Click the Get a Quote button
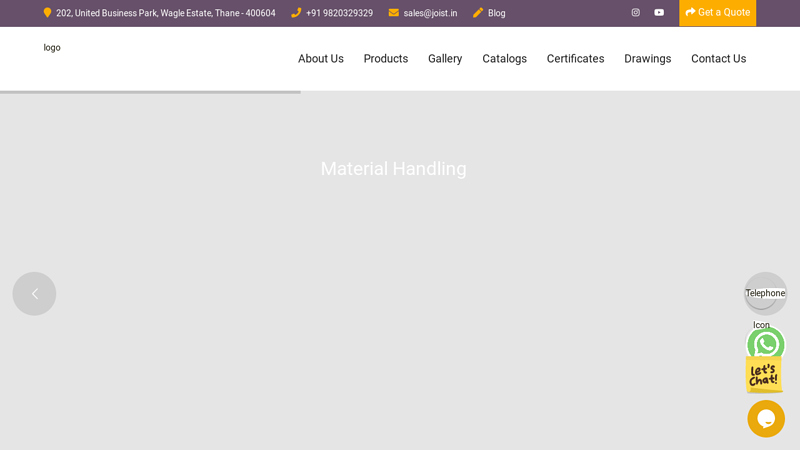800x450 pixels. tap(717, 13)
